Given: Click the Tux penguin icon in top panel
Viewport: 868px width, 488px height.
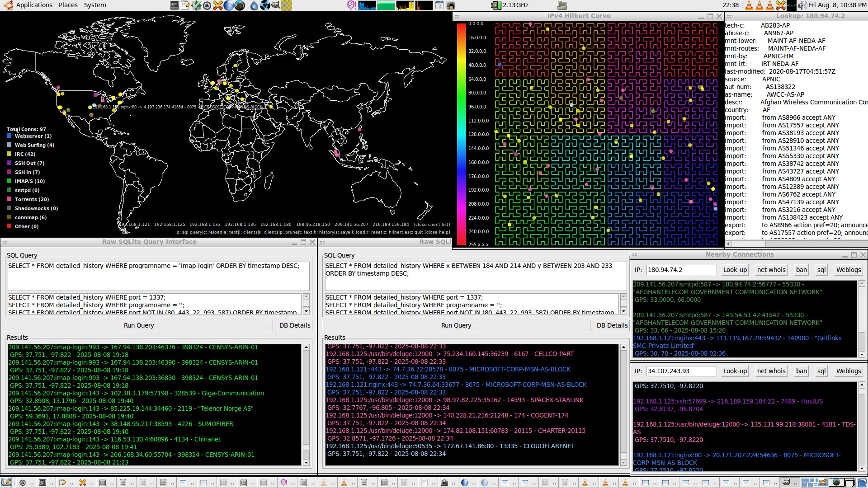Looking at the screenshot, I should coord(450,5).
